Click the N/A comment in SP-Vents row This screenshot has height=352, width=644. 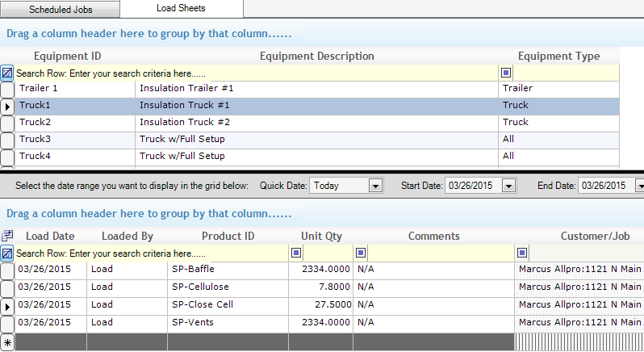[433, 323]
